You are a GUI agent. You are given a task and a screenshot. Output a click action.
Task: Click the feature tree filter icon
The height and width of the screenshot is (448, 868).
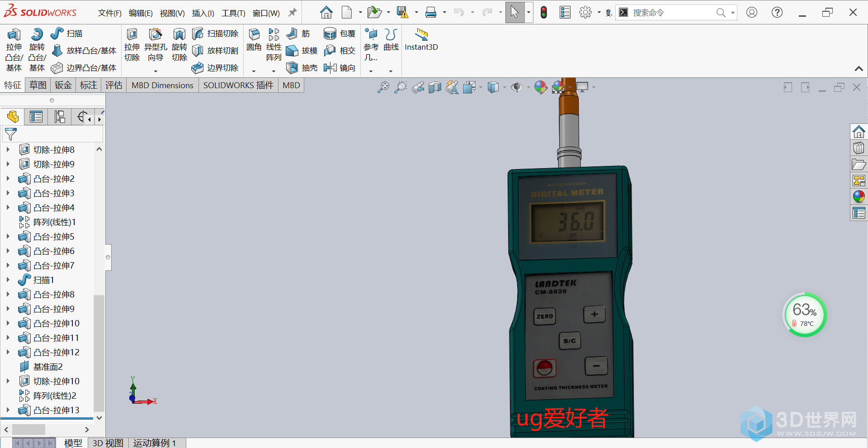pos(10,134)
